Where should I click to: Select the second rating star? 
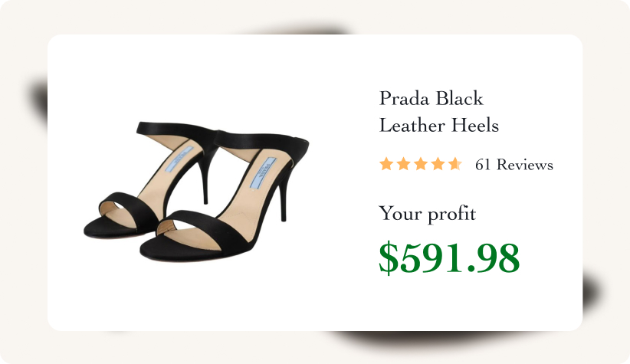click(403, 164)
